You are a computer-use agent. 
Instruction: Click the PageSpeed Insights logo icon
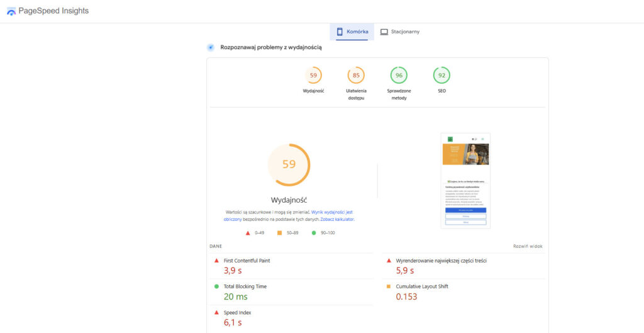pos(11,11)
